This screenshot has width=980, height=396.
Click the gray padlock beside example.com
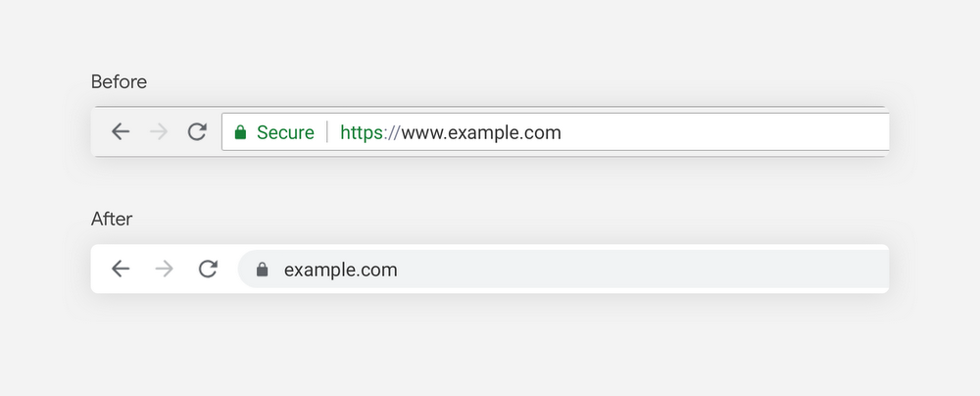coord(262,270)
